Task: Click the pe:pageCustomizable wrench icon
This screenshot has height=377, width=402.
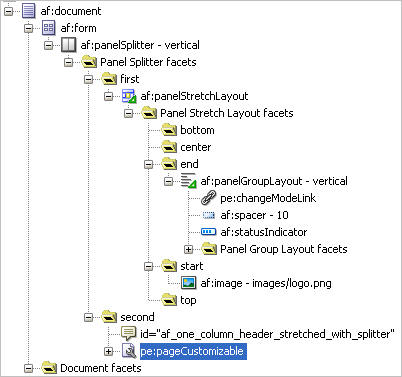Action: (129, 351)
